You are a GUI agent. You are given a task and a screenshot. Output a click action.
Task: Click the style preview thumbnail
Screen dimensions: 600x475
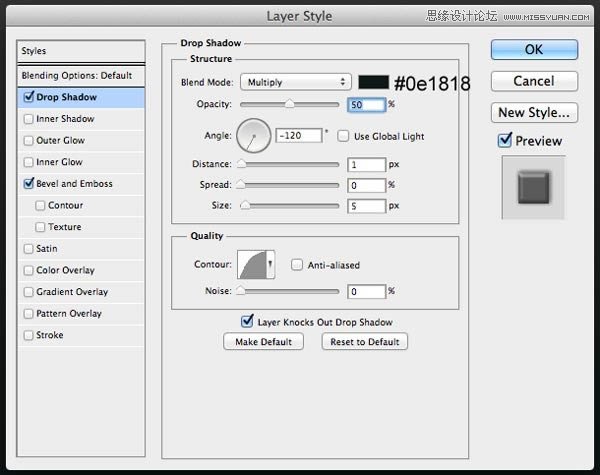pos(534,188)
